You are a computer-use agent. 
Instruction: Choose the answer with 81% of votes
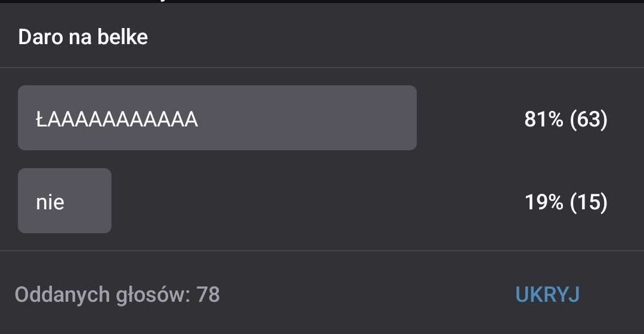click(217, 118)
